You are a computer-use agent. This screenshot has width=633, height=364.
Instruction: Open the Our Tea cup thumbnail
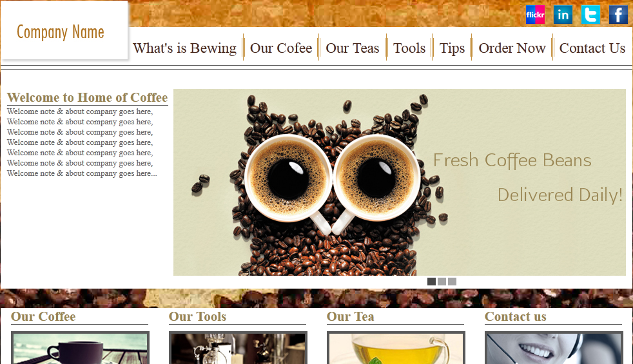396,348
